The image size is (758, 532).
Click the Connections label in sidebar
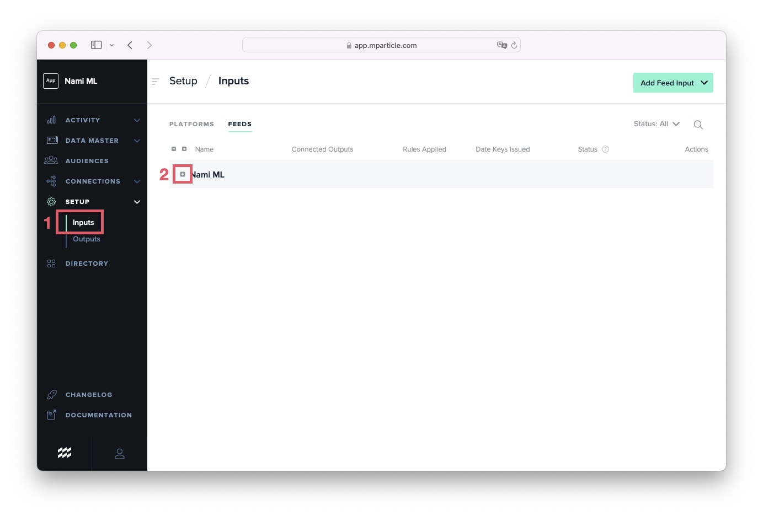coord(93,181)
